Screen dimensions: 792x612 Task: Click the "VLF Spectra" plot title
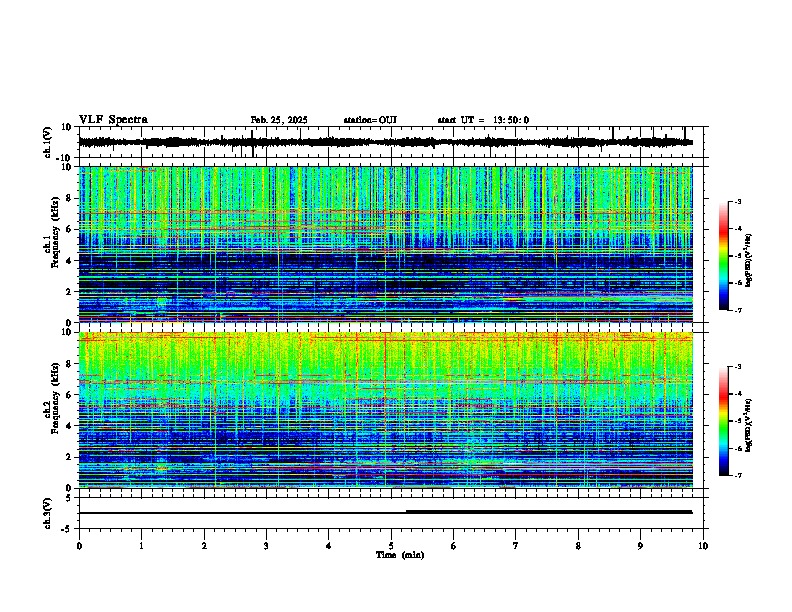113,120
